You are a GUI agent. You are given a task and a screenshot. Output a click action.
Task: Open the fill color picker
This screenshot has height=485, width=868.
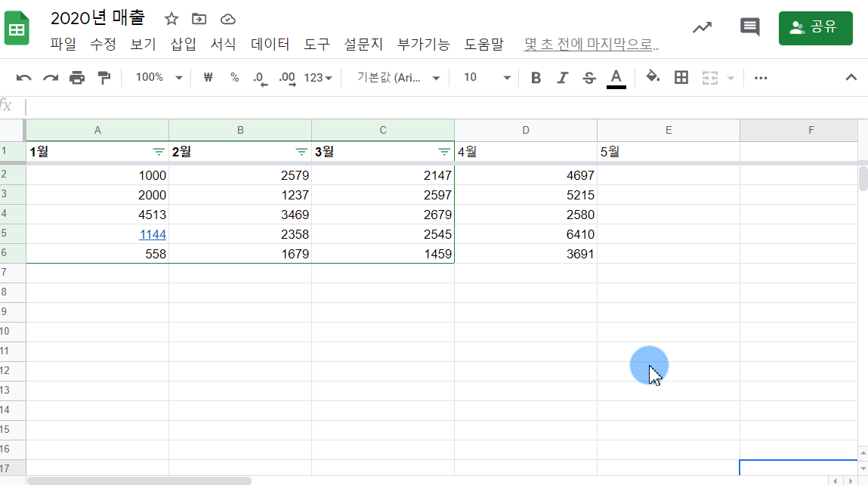pos(653,77)
